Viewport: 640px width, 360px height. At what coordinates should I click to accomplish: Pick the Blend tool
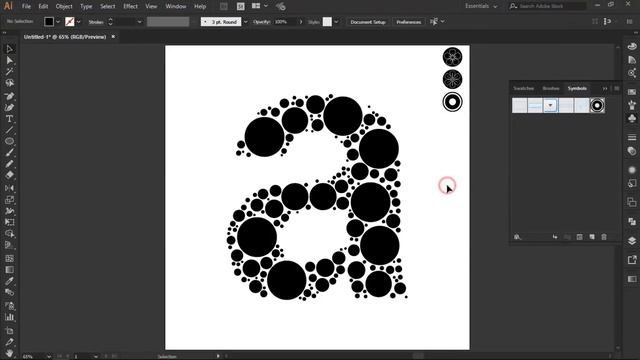9,292
